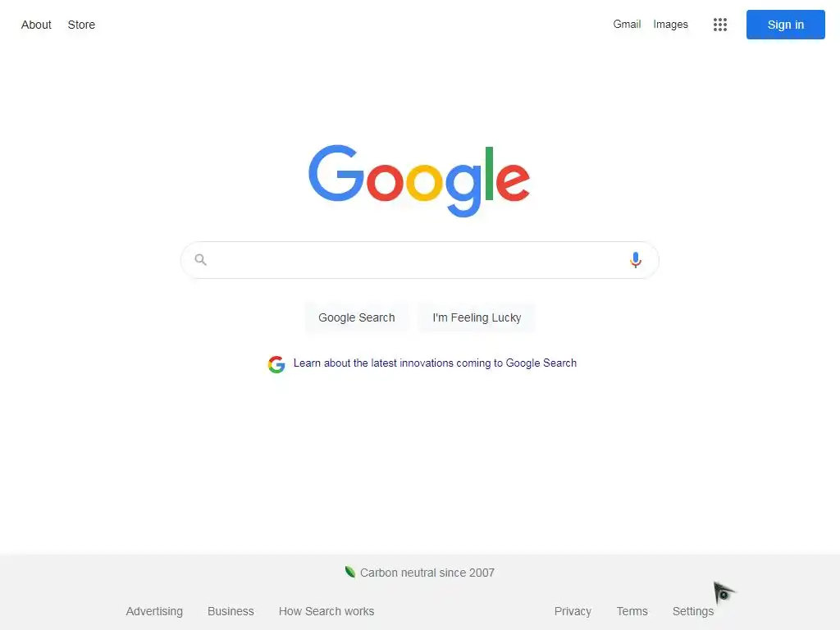Open the Privacy footer link
840x630 pixels.
[x=573, y=611]
